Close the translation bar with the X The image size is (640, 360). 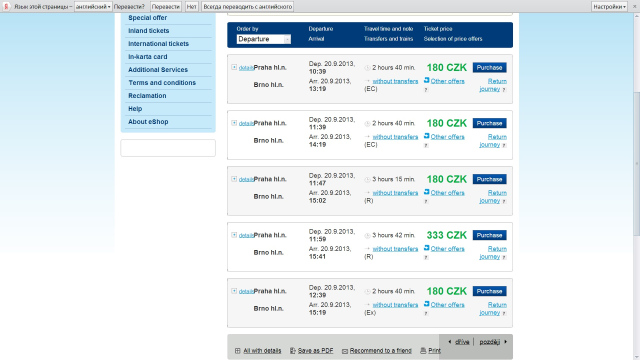pos(635,7)
